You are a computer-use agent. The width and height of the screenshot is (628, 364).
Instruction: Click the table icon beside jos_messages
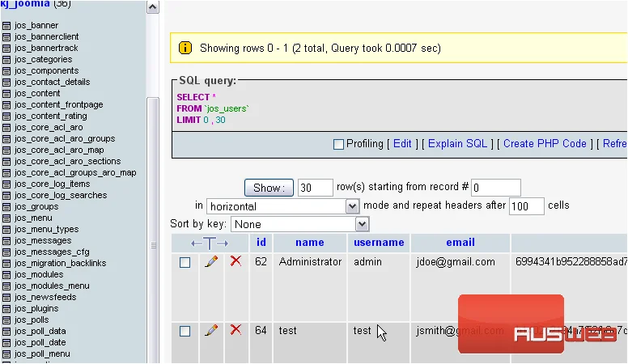click(x=6, y=241)
